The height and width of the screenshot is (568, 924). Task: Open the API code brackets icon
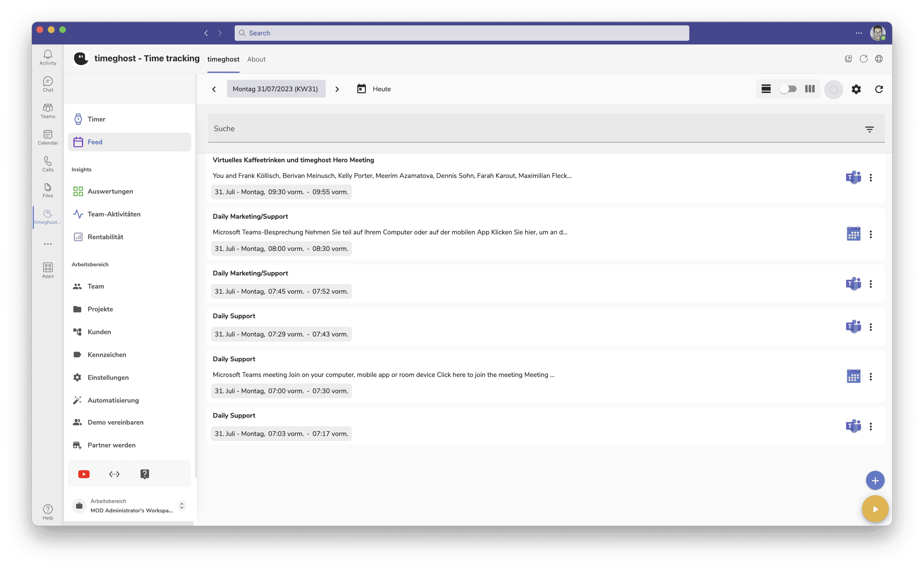(x=115, y=474)
